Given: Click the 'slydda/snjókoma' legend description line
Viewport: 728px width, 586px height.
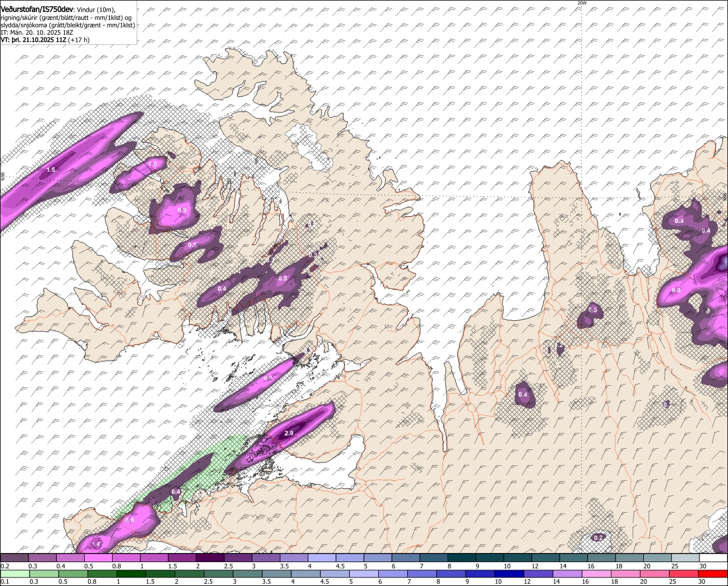Looking at the screenshot, I should click(x=68, y=25).
